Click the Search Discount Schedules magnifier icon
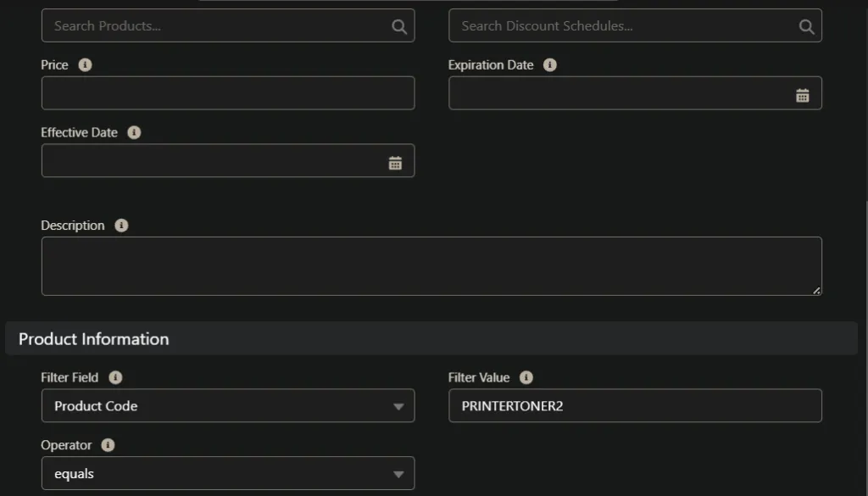The height and width of the screenshot is (496, 868). pyautogui.click(x=807, y=26)
